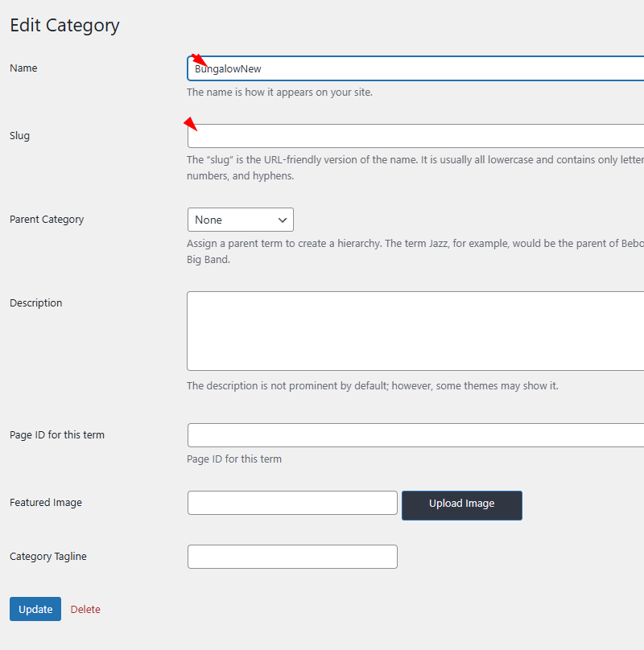Viewport: 644px width, 650px height.
Task: Click the Parent Category label
Action: [x=47, y=220]
